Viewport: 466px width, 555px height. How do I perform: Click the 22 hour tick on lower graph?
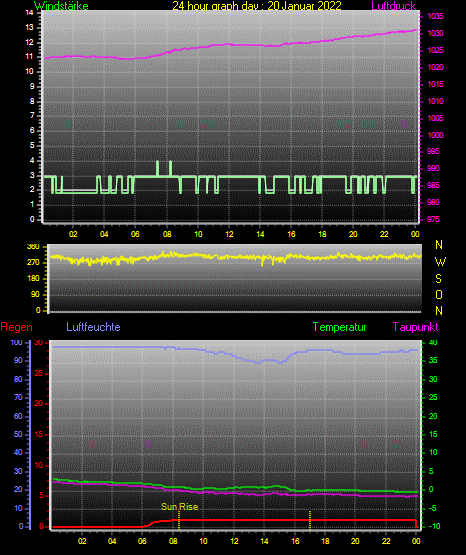386,541
